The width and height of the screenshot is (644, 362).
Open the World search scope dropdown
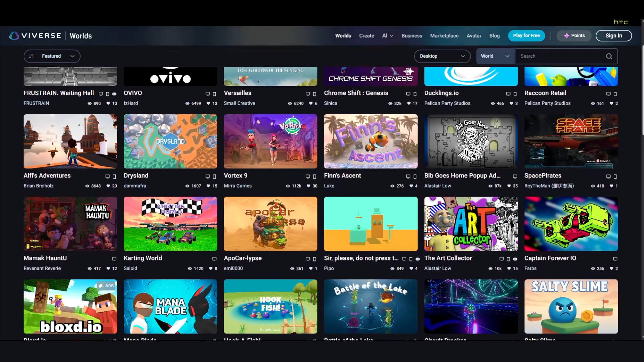coord(495,56)
